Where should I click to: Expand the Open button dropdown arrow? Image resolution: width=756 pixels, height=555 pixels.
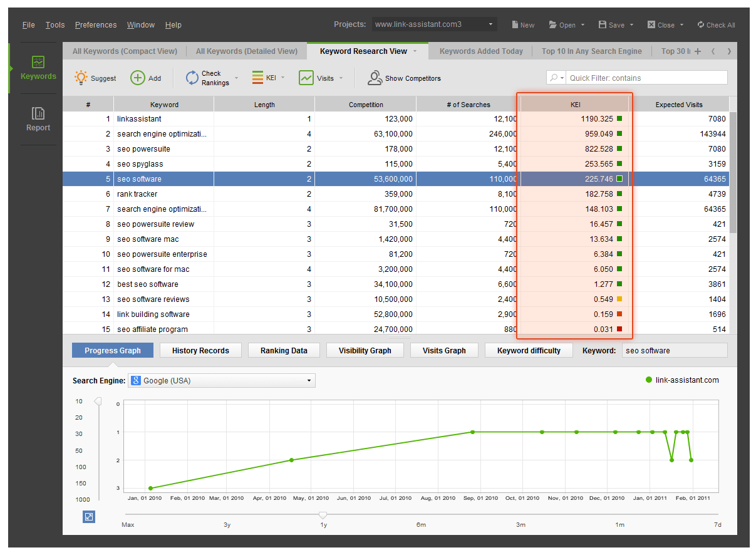583,25
